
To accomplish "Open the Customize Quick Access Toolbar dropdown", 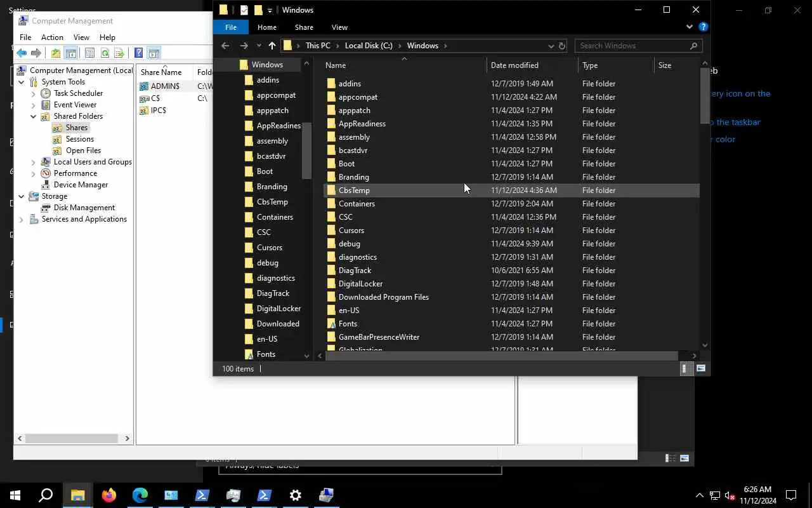I will pyautogui.click(x=270, y=10).
